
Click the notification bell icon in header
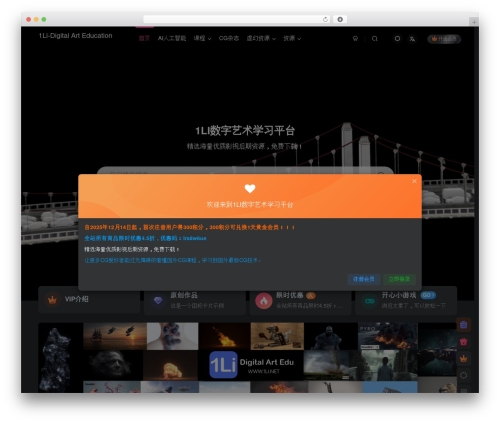(x=355, y=39)
